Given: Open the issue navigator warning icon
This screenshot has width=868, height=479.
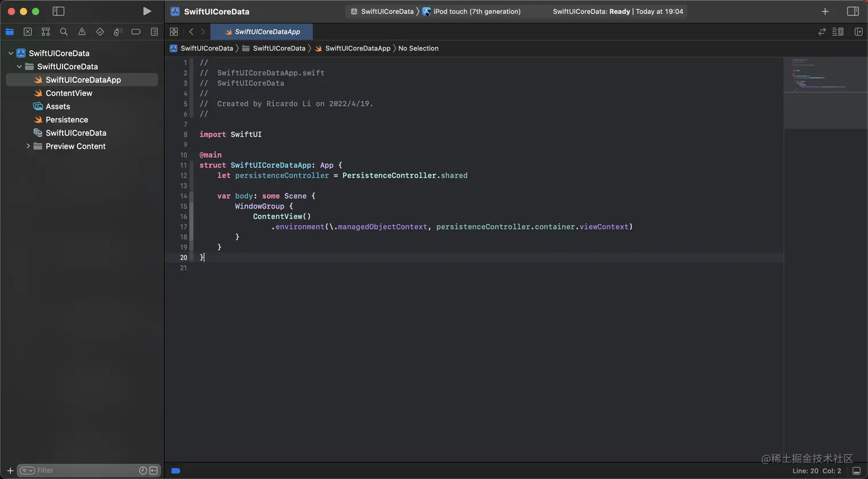Looking at the screenshot, I should [x=82, y=32].
